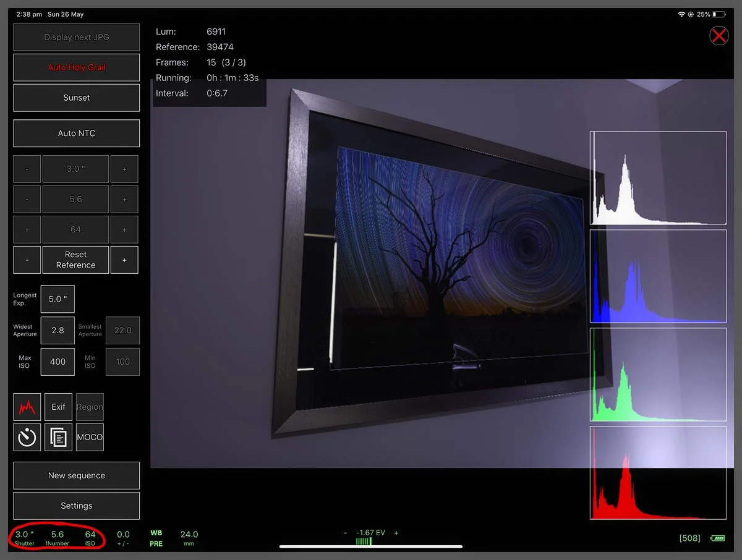Image resolution: width=742 pixels, height=560 pixels.
Task: Click the white luminance histogram
Action: [658, 178]
